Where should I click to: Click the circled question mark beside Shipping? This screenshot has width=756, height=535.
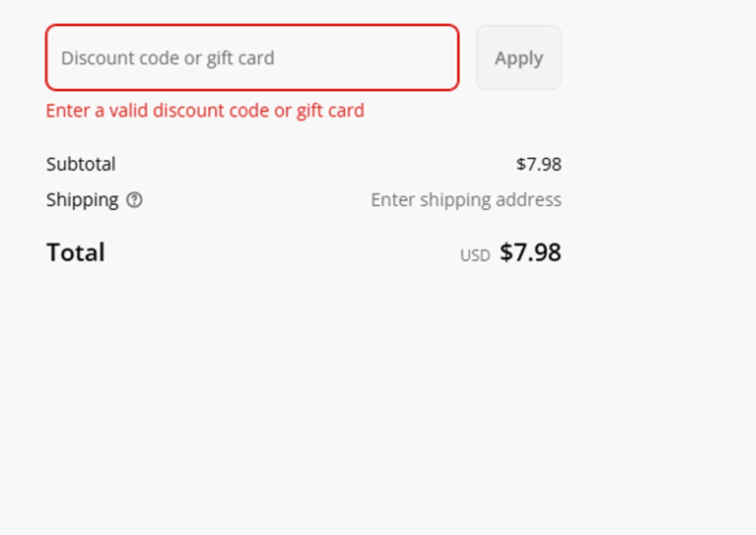tap(134, 200)
